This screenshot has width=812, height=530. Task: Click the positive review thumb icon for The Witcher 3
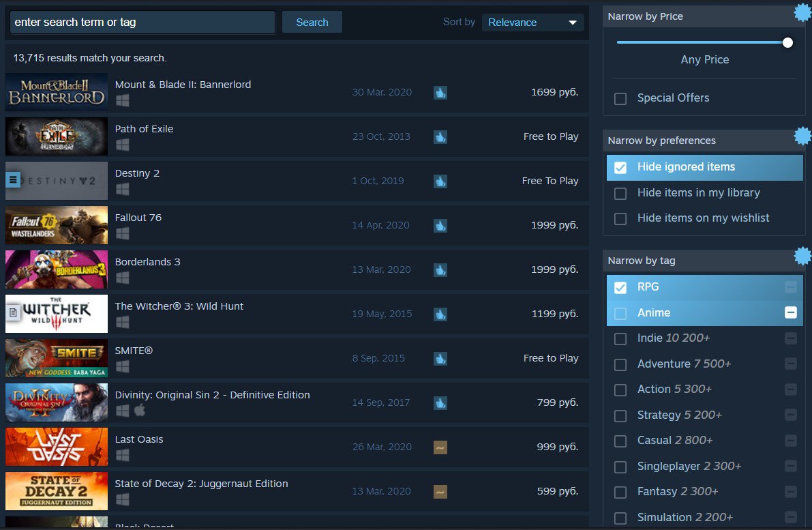point(440,314)
